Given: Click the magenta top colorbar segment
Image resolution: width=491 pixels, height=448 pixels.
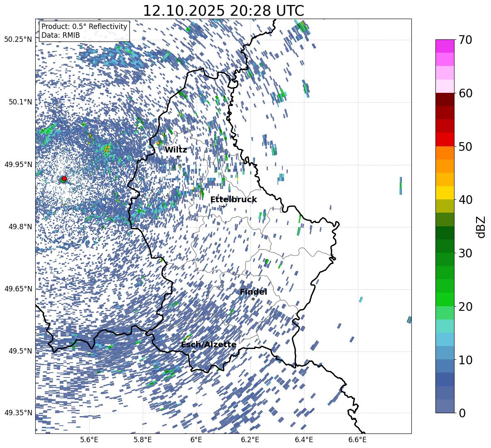Looking at the screenshot, I should (445, 46).
